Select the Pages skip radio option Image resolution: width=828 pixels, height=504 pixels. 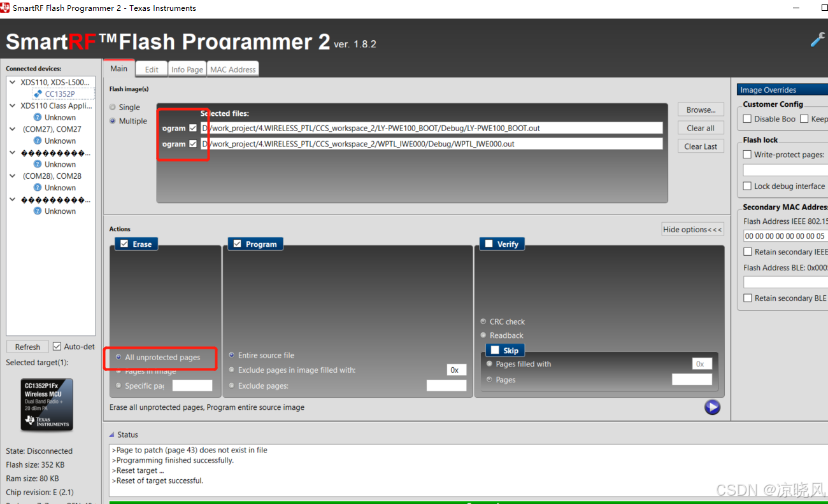tap(501, 379)
